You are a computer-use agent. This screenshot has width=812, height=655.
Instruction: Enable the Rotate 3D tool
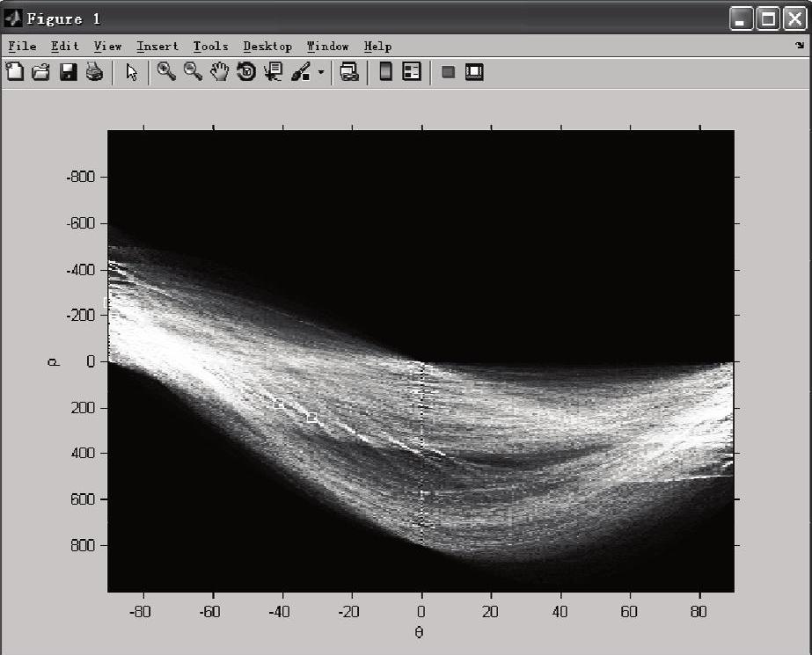246,71
